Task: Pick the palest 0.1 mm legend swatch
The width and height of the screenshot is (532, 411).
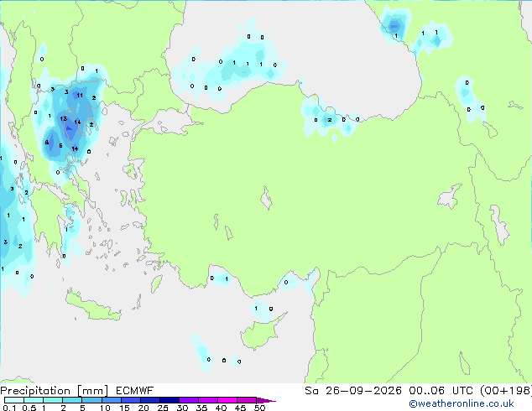Action: (14, 400)
